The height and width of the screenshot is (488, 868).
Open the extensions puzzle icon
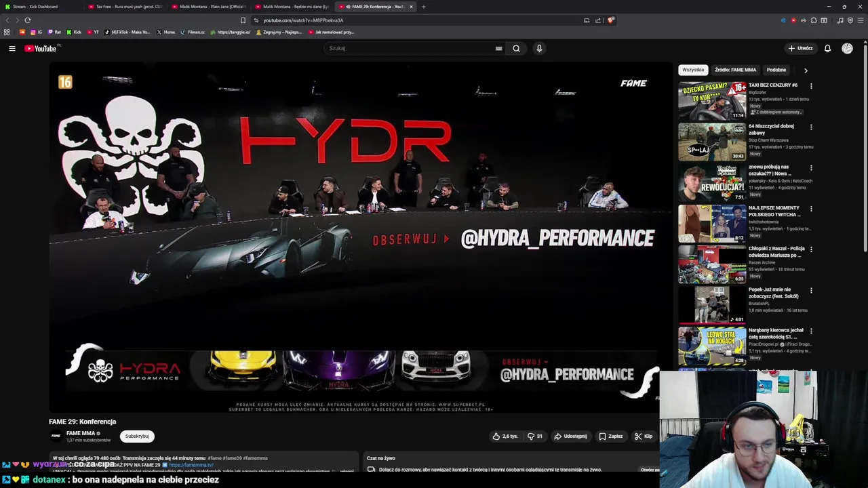pos(814,20)
